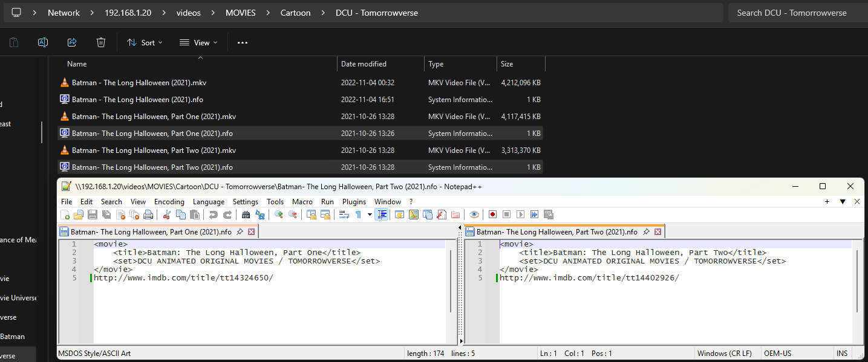Click the Delete trash icon in Explorer
868x362 pixels.
101,42
